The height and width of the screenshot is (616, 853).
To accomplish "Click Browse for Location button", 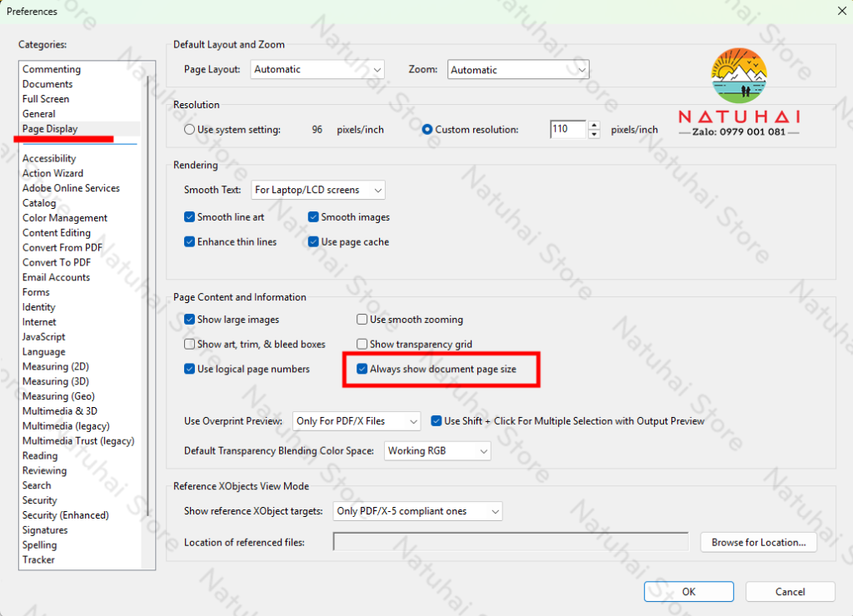I will click(758, 542).
